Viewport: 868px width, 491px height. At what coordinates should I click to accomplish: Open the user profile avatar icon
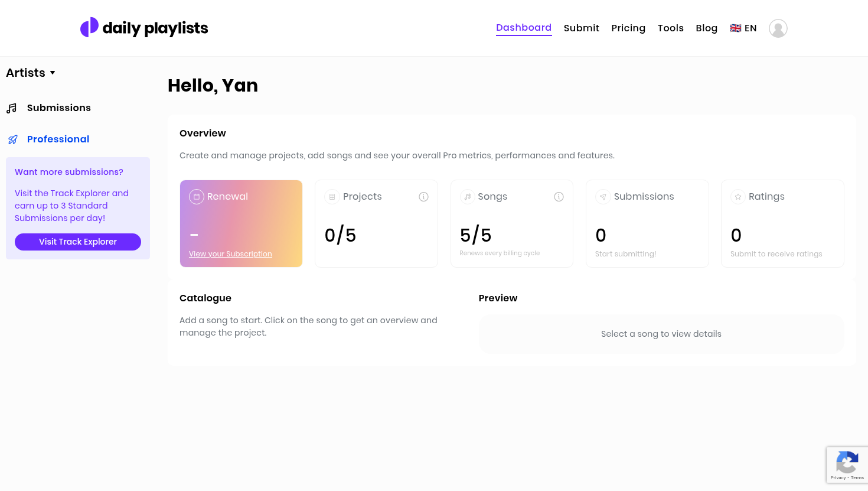click(x=778, y=28)
